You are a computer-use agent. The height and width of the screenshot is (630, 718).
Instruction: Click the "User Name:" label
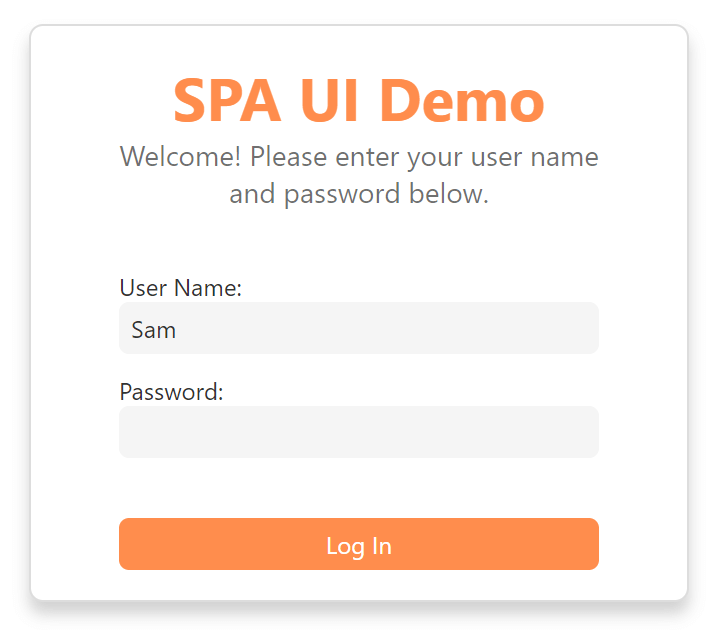click(181, 288)
